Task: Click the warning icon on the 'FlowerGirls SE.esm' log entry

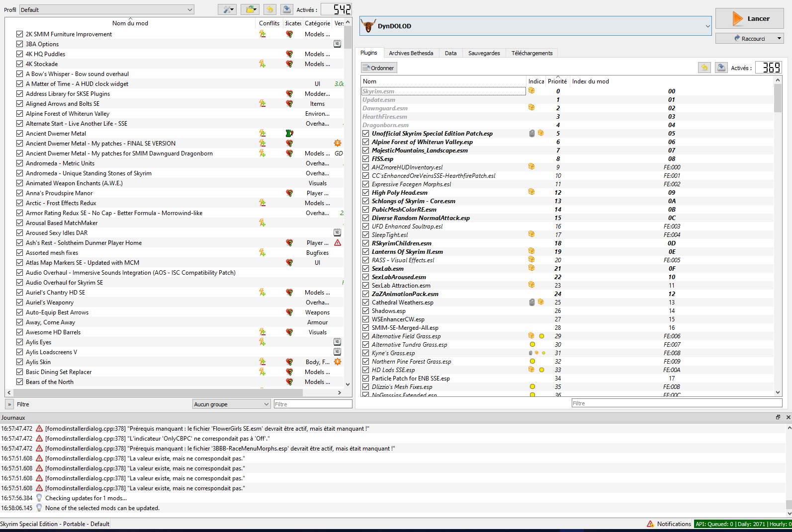Action: (x=39, y=428)
